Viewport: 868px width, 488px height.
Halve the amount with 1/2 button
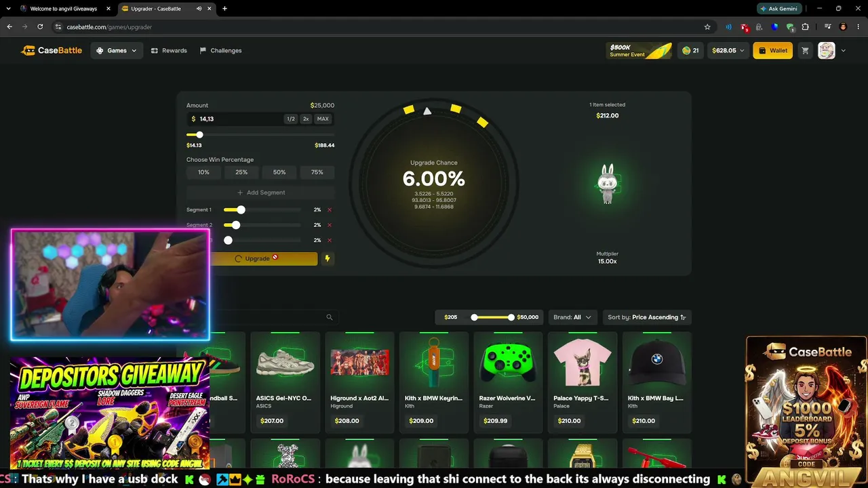click(x=291, y=119)
